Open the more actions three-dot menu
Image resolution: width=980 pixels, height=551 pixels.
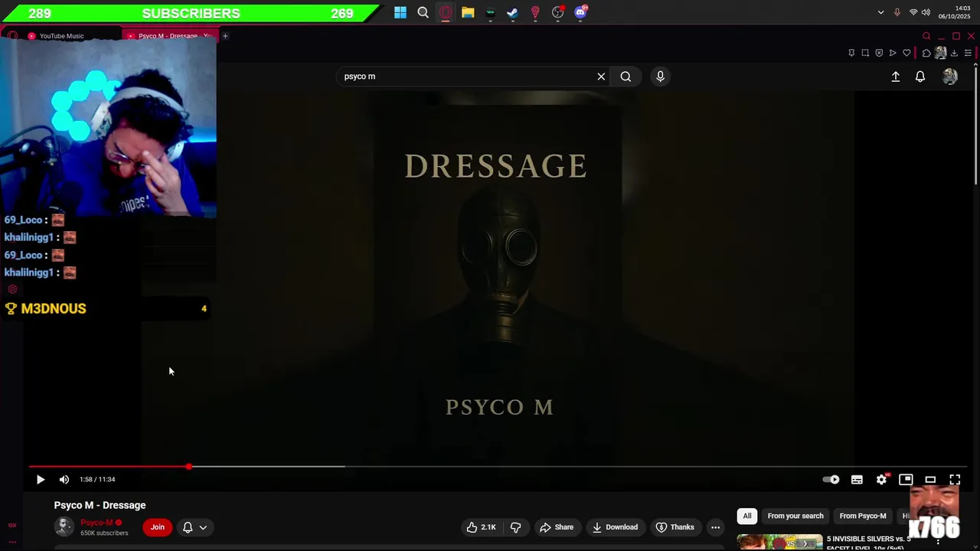coord(715,527)
